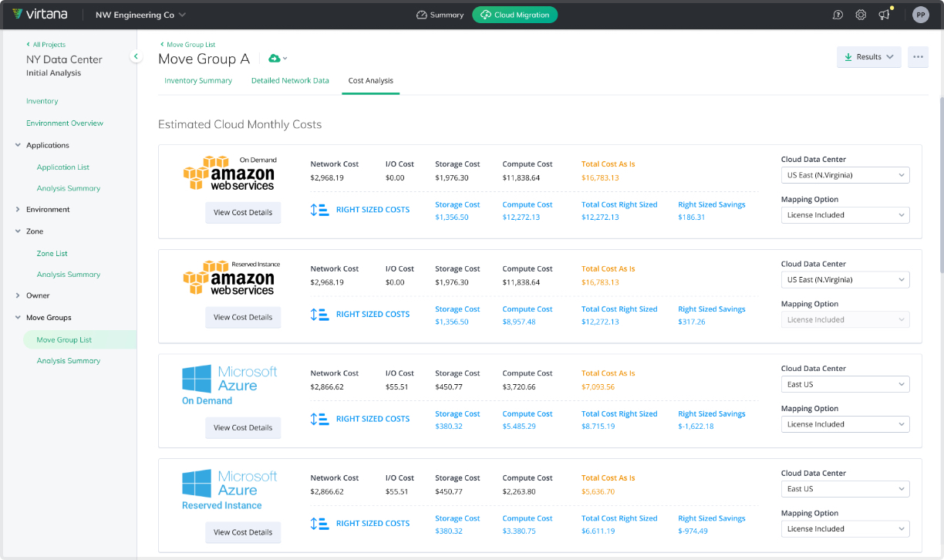This screenshot has height=560, width=944.
Task: Click the vertical scrollbar on the right edge
Action: [x=941, y=185]
